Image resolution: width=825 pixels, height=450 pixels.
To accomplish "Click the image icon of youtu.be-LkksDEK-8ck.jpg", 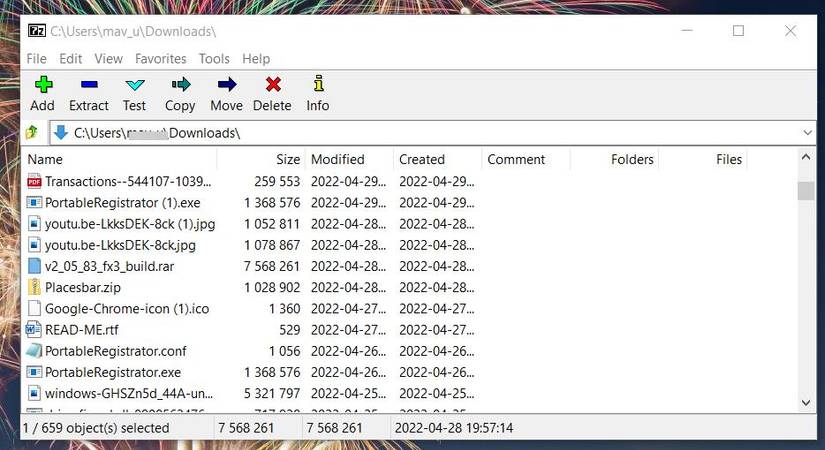I will [x=34, y=245].
